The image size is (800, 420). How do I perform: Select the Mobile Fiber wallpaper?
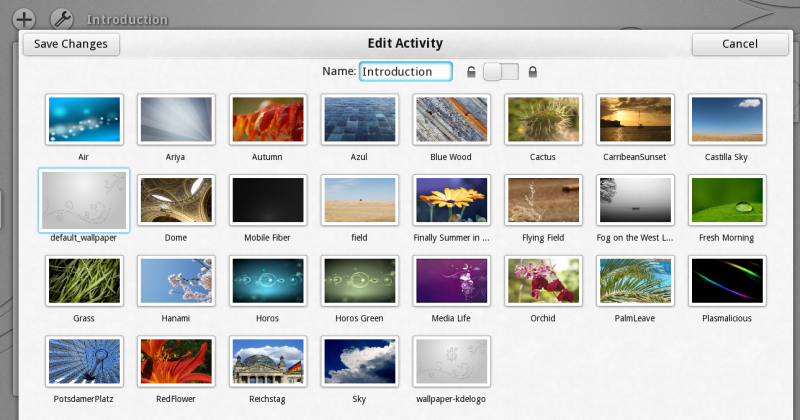[268, 200]
